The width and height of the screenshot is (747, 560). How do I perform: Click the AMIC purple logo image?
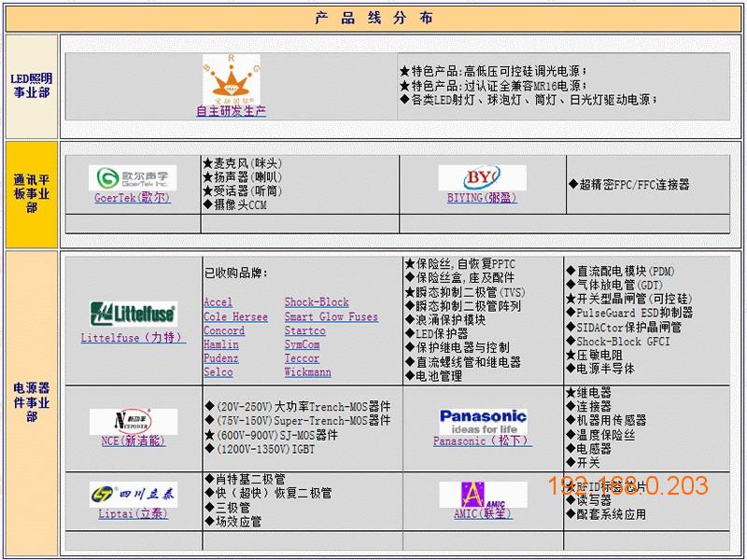click(x=483, y=495)
